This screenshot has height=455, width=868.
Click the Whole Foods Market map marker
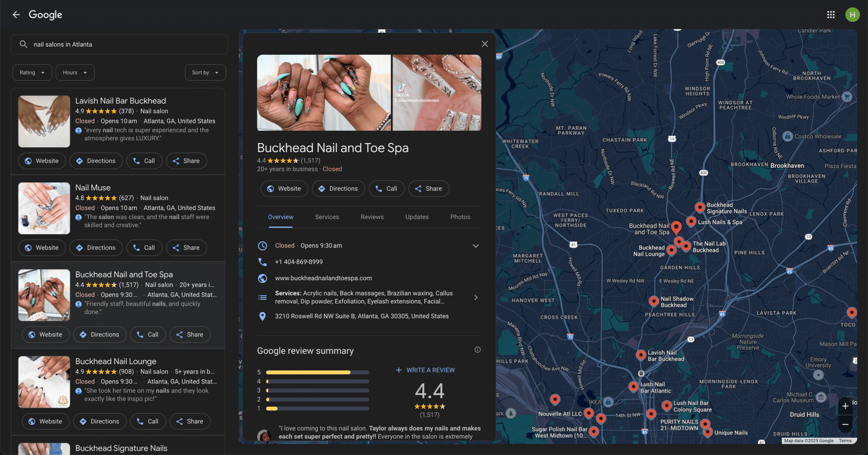tap(847, 97)
